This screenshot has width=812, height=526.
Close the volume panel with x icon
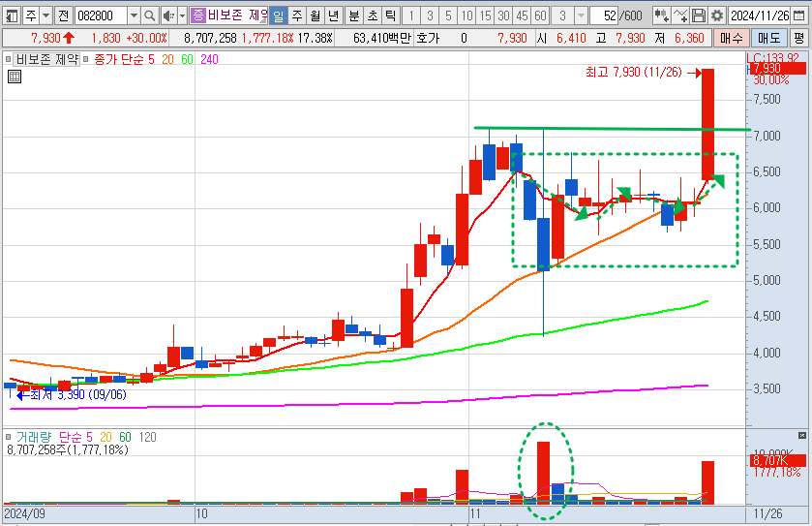pos(802,435)
